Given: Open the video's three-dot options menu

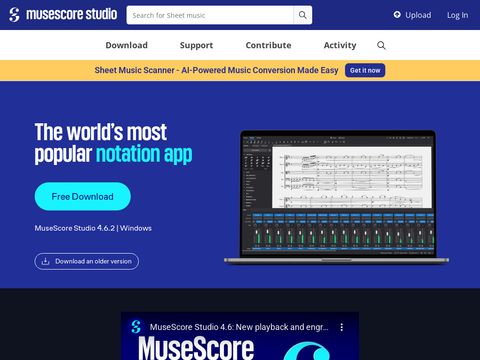Looking at the screenshot, I should pos(342,327).
